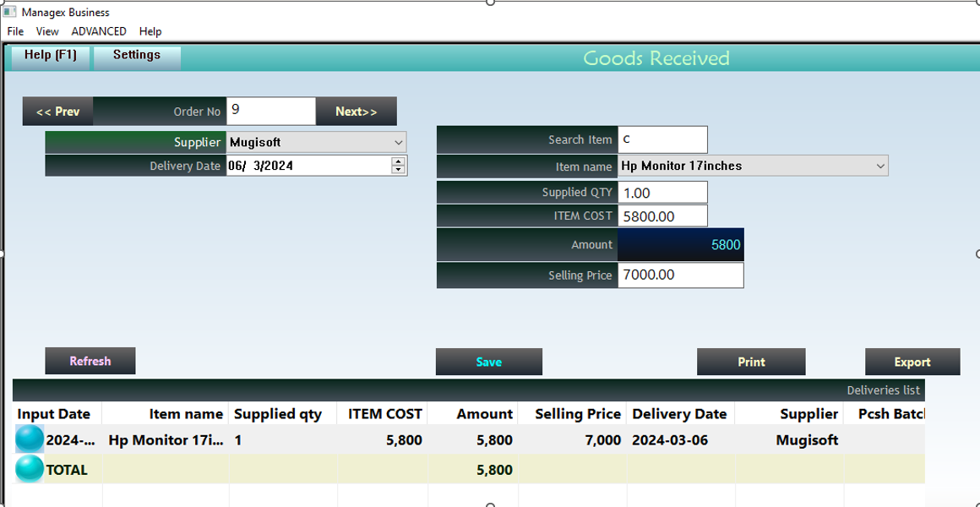Click the Help (F1) toolbar button
Image resolution: width=980 pixels, height=507 pixels.
click(x=50, y=55)
